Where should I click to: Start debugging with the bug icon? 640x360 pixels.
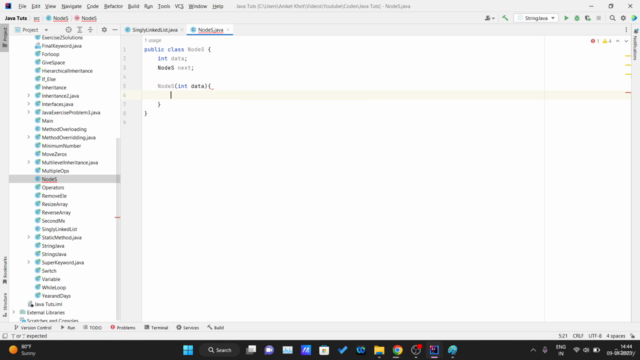pos(577,18)
